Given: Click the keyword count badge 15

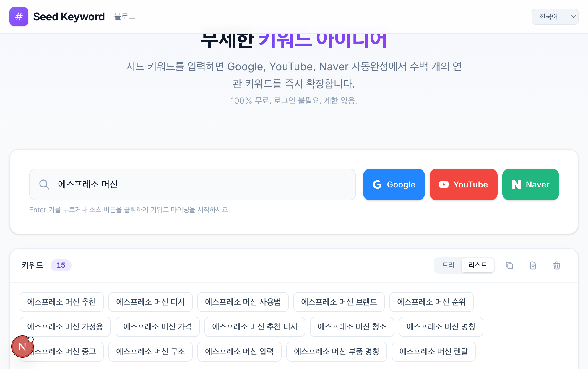Looking at the screenshot, I should 61,265.
